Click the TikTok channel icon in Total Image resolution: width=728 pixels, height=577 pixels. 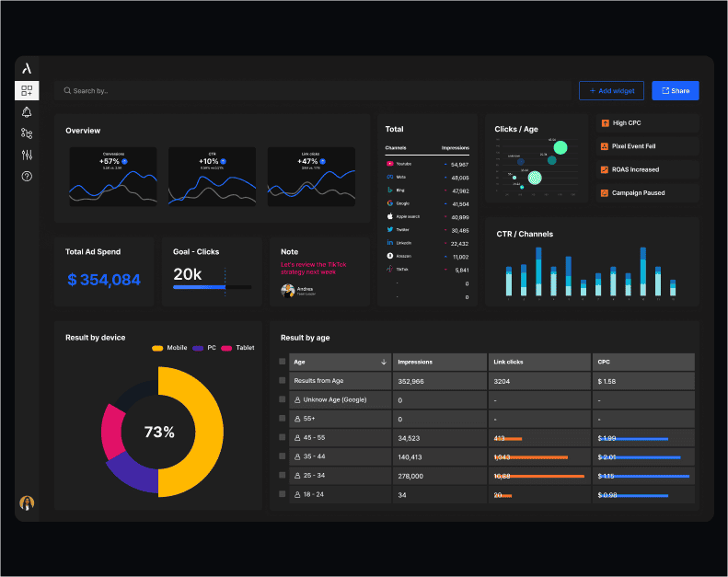coord(390,270)
